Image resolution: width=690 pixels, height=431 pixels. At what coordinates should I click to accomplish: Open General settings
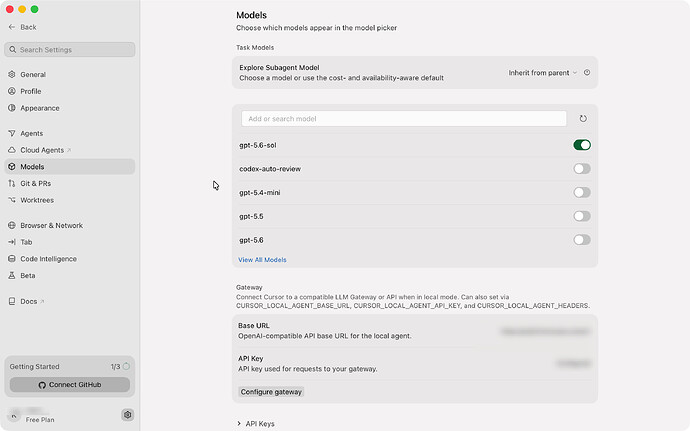[70, 74]
